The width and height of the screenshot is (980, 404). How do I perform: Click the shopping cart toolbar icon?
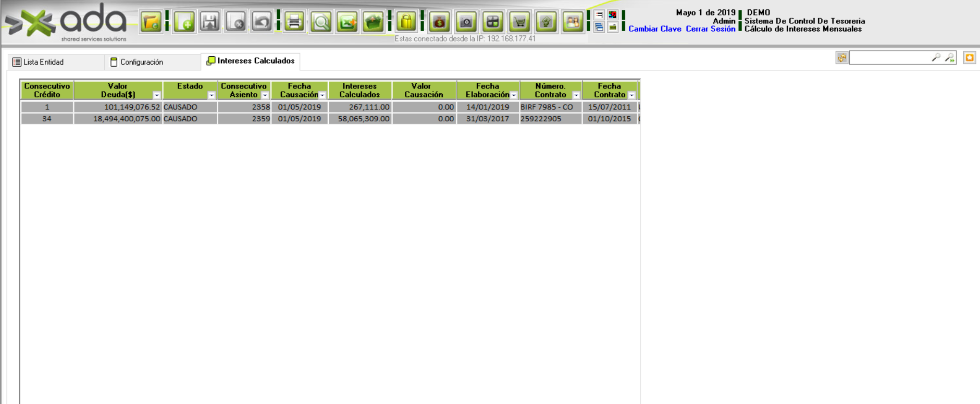pos(519,22)
